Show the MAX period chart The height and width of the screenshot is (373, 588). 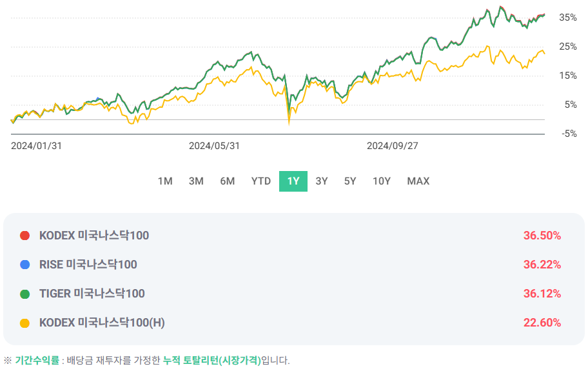(418, 181)
